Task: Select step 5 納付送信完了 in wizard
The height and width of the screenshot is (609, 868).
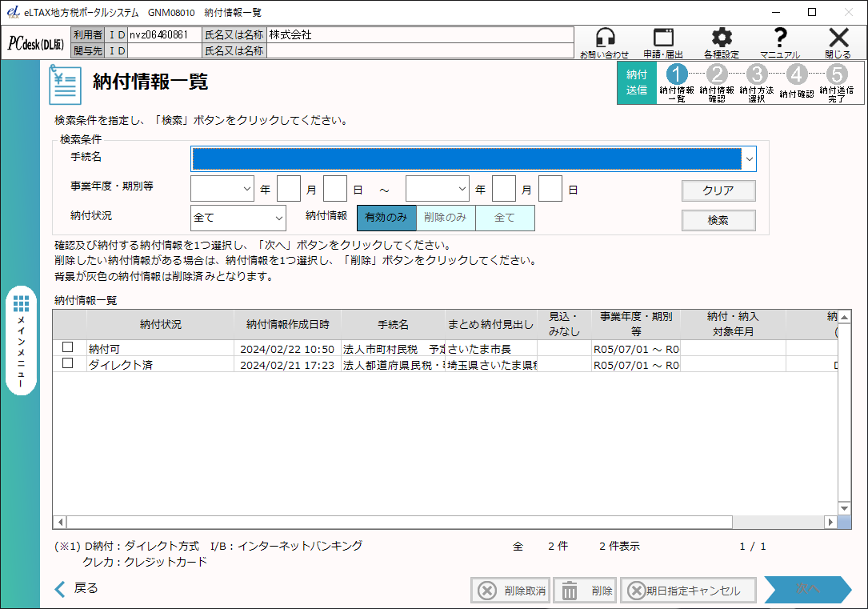Action: 837,83
